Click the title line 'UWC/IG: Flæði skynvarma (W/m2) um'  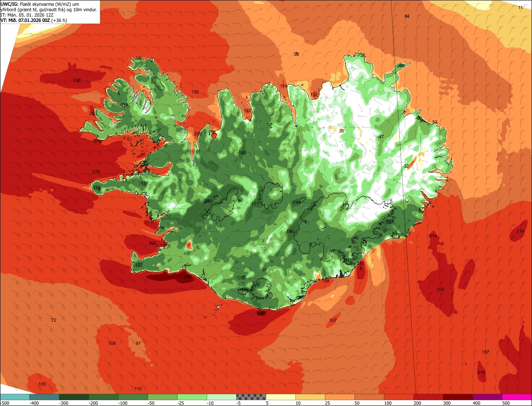coord(40,4)
